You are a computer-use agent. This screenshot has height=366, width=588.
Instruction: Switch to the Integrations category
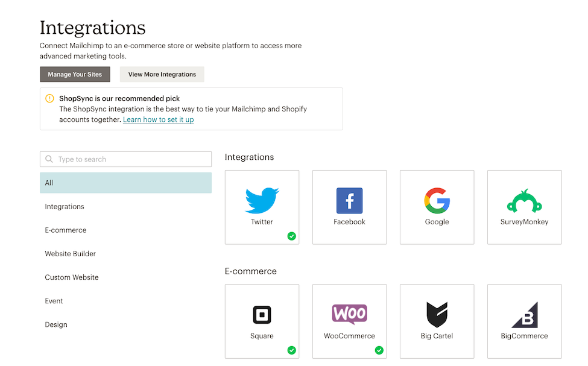point(65,206)
